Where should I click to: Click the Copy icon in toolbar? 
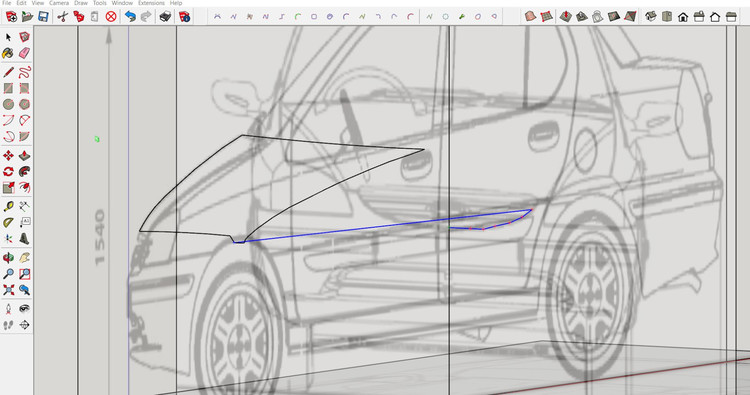pyautogui.click(x=78, y=17)
